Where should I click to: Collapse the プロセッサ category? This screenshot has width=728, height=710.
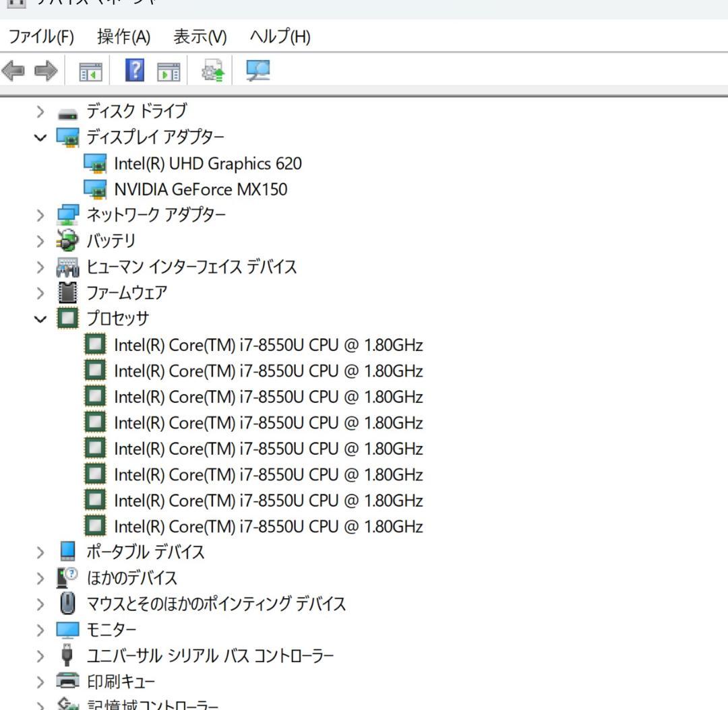[x=38, y=318]
